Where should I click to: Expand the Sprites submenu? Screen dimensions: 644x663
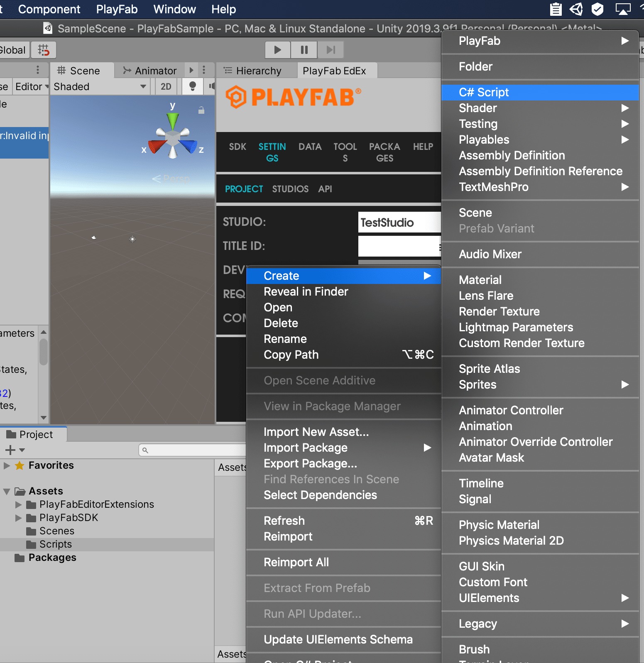click(540, 384)
